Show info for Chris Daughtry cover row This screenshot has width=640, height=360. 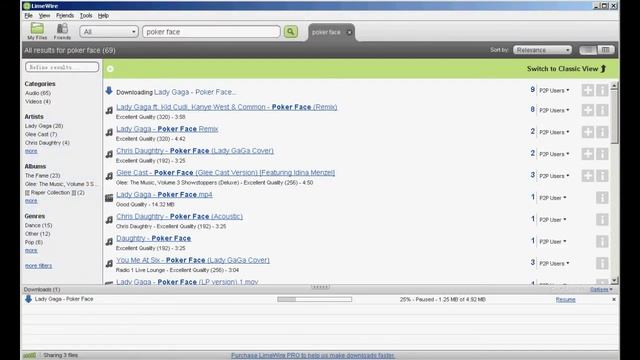[602, 154]
